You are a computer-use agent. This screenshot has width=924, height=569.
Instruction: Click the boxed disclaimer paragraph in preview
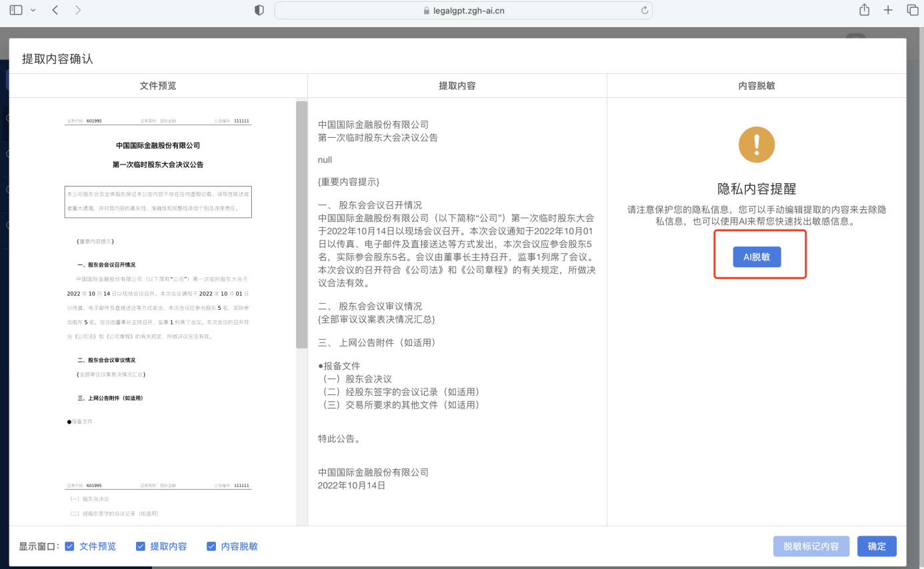tap(158, 201)
